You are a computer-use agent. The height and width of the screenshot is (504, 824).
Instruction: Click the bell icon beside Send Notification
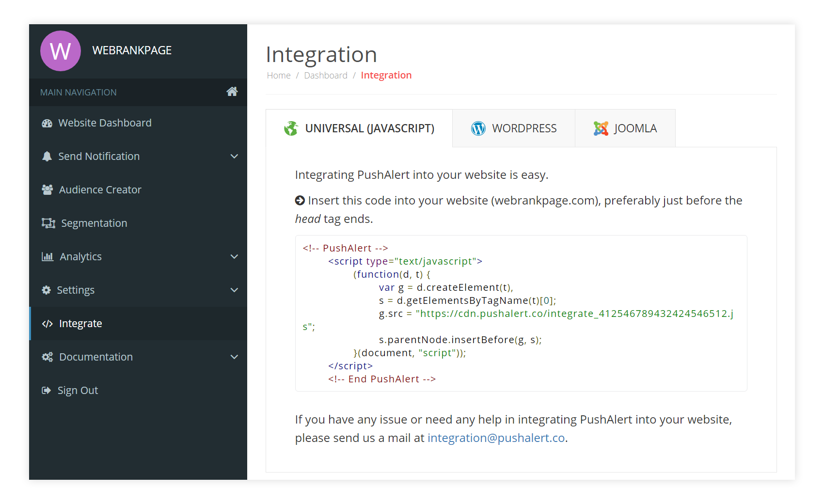point(47,156)
